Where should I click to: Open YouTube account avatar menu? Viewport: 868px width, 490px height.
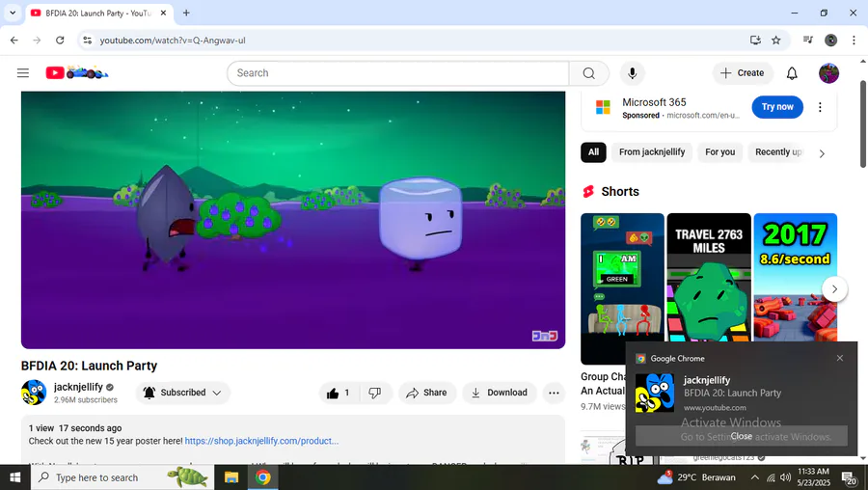point(828,73)
